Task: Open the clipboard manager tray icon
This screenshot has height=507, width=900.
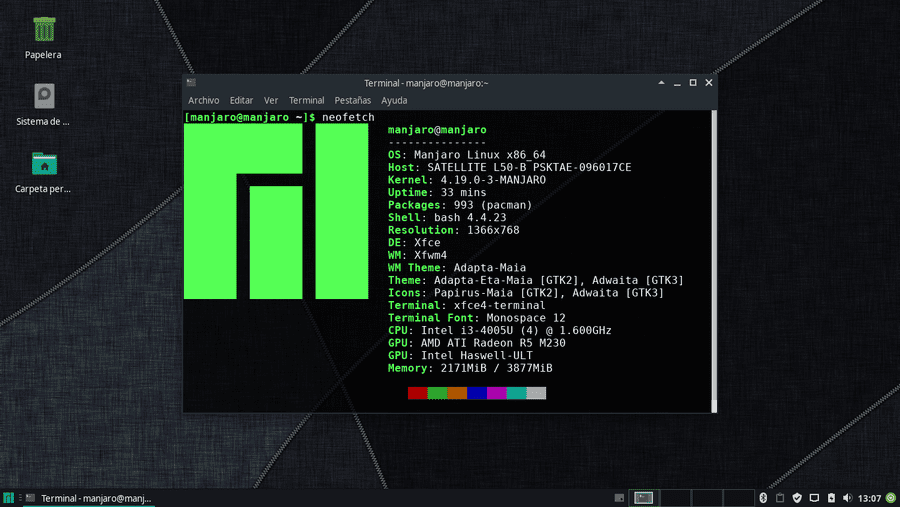Action: pyautogui.click(x=779, y=498)
